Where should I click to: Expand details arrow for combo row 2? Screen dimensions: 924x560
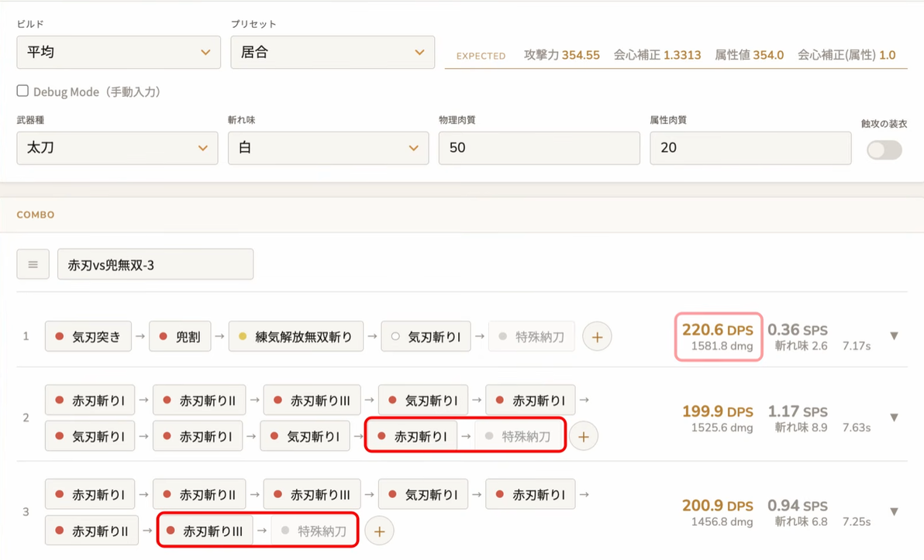pyautogui.click(x=894, y=417)
